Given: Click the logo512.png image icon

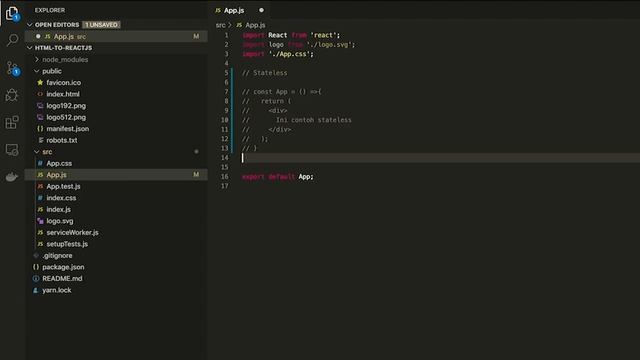Looking at the screenshot, I should tap(40, 117).
